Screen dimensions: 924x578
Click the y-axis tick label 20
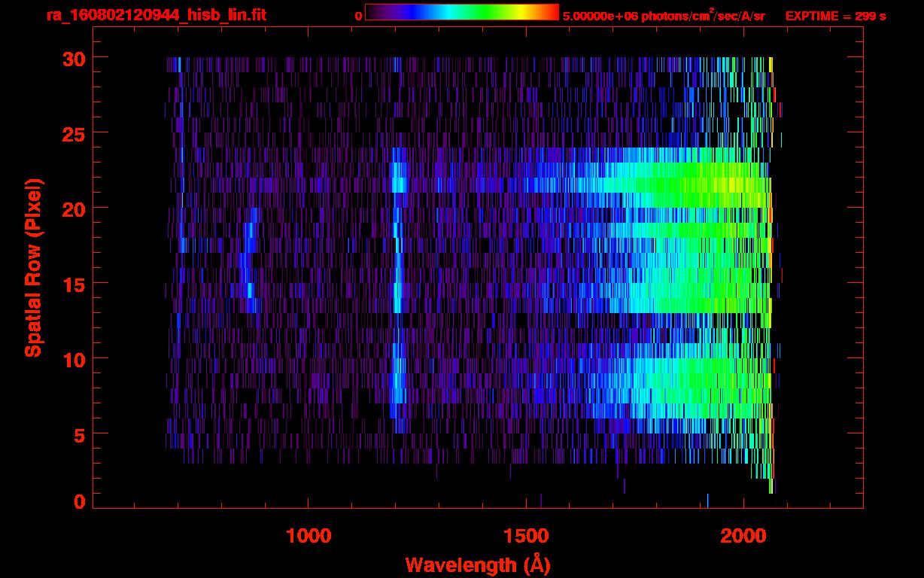[74, 208]
